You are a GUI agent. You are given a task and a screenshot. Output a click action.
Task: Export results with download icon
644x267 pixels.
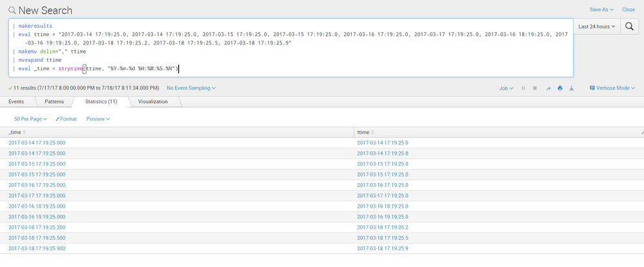(x=571, y=88)
